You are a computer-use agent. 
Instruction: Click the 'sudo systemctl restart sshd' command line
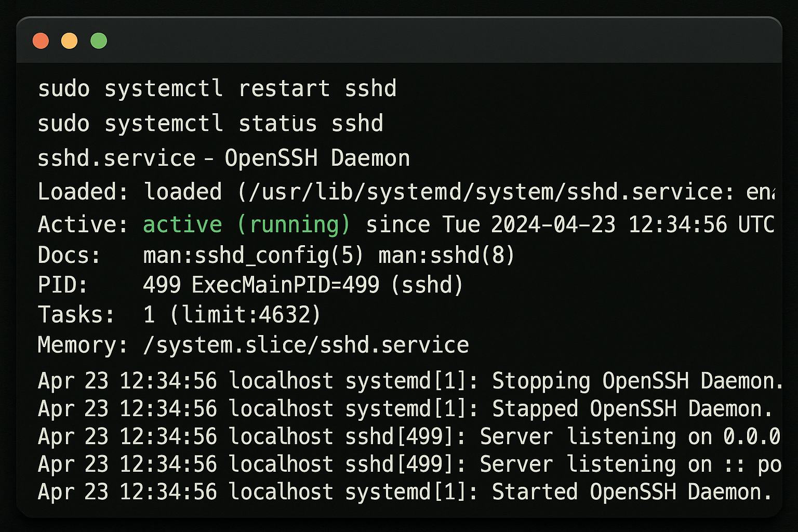point(217,89)
